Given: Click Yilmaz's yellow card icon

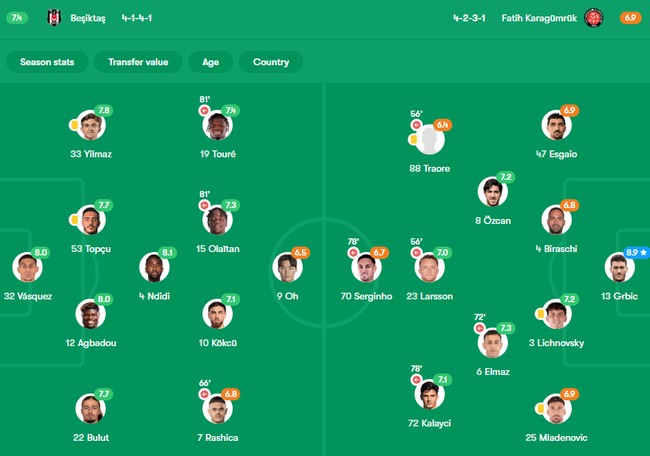Looking at the screenshot, I should click(74, 124).
